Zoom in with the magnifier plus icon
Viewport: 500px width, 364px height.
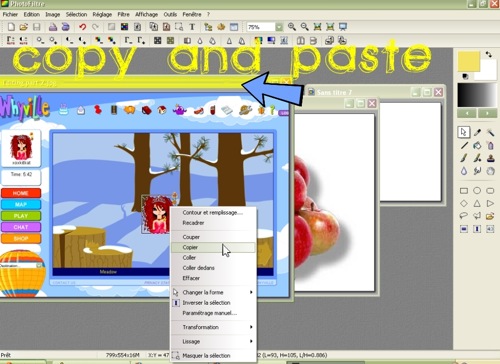pos(292,27)
